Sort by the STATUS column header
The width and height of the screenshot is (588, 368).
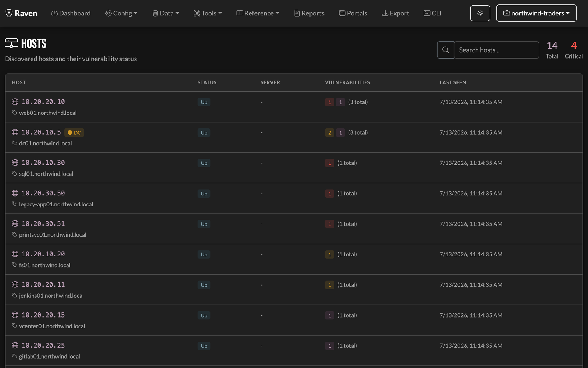207,82
